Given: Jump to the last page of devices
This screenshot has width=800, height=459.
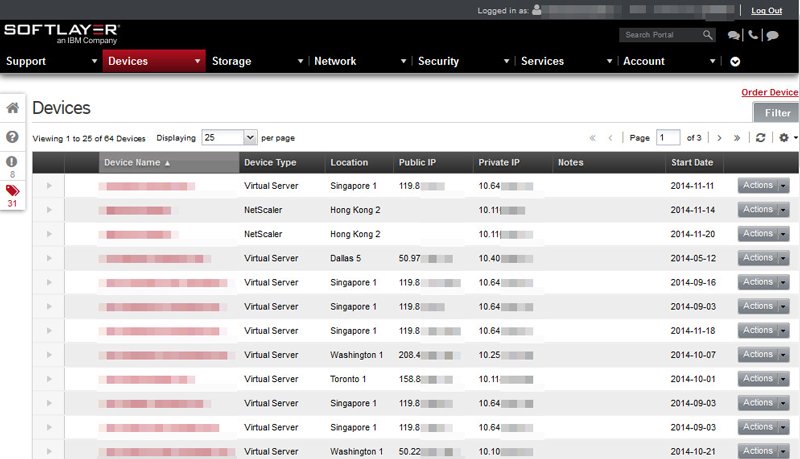Looking at the screenshot, I should coord(737,138).
